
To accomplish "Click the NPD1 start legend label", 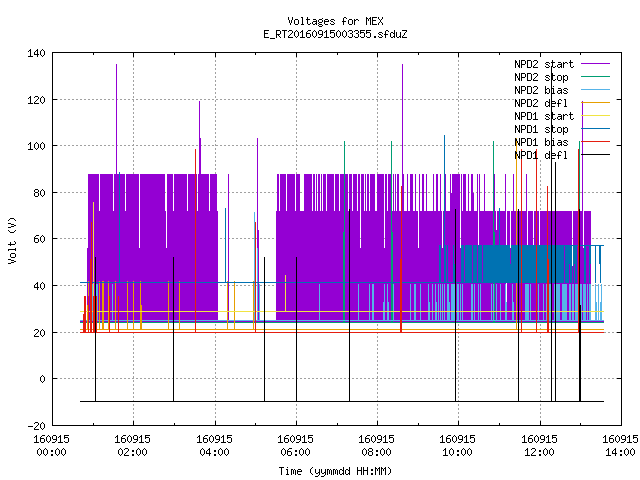I will pyautogui.click(x=544, y=116).
